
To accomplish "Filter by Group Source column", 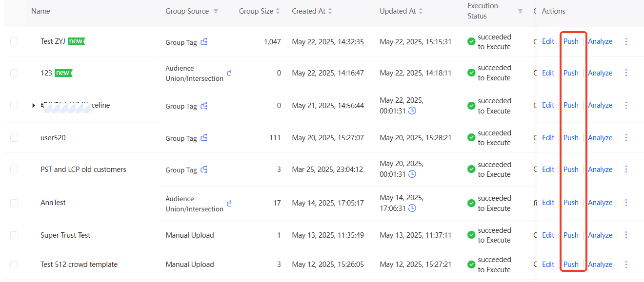I will click(216, 11).
